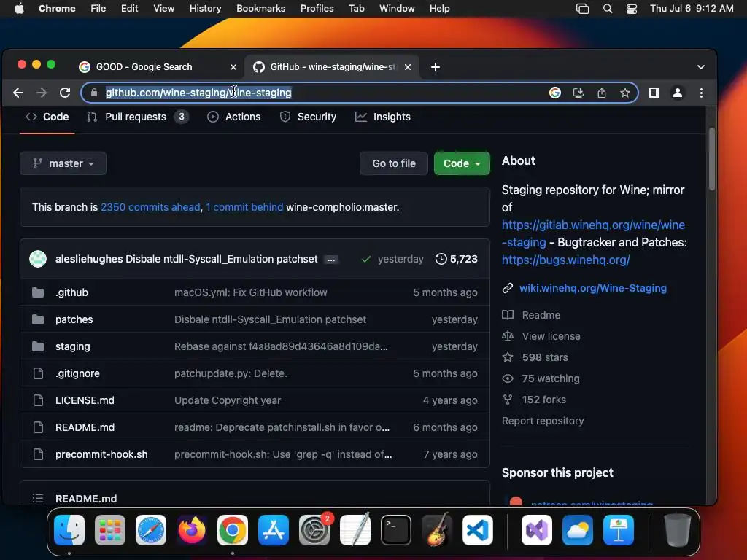Open the Code repository tab
747x560 pixels.
pos(47,117)
